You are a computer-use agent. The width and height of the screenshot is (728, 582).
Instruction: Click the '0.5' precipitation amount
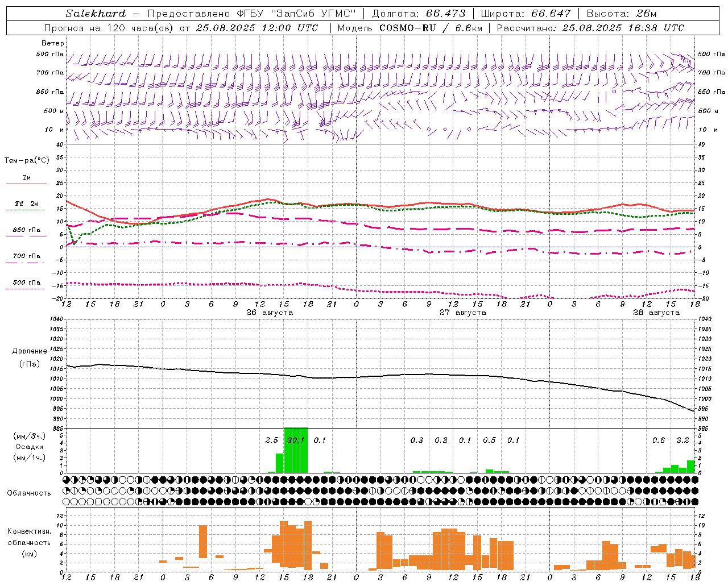coord(489,440)
